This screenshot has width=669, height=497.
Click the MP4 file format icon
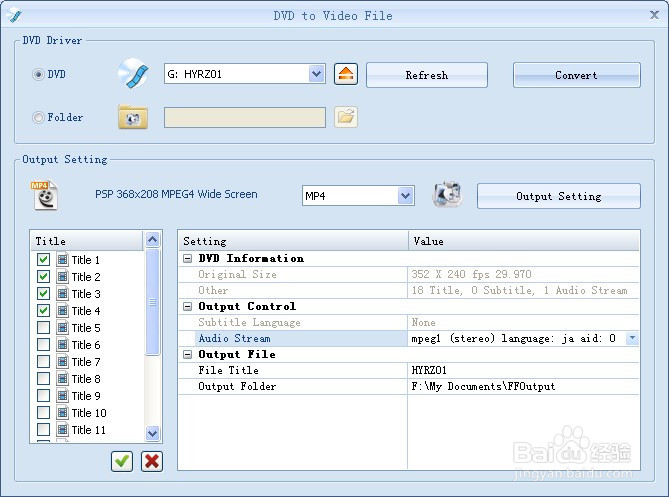pyautogui.click(x=45, y=195)
